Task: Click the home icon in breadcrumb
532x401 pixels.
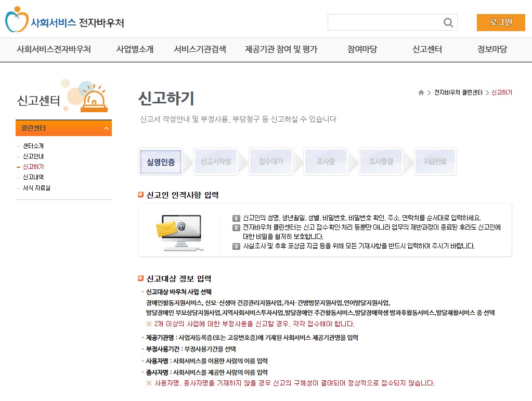Action: pyautogui.click(x=421, y=92)
